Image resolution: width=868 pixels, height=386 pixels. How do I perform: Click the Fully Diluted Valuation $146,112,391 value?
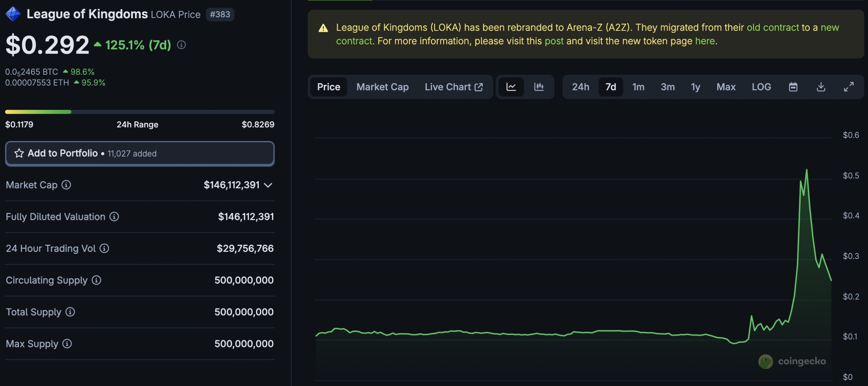(x=246, y=217)
